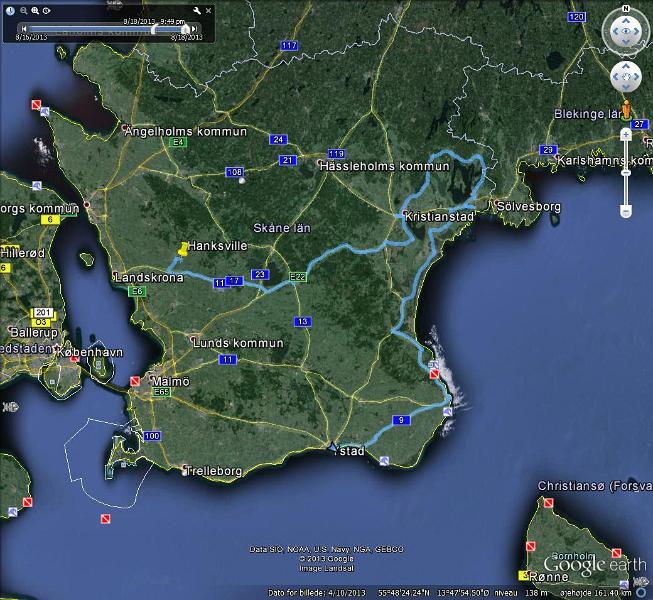Viewport: 653px width, 600px height.
Task: Open historical imagery clock in time slider
Action: click(x=10, y=11)
